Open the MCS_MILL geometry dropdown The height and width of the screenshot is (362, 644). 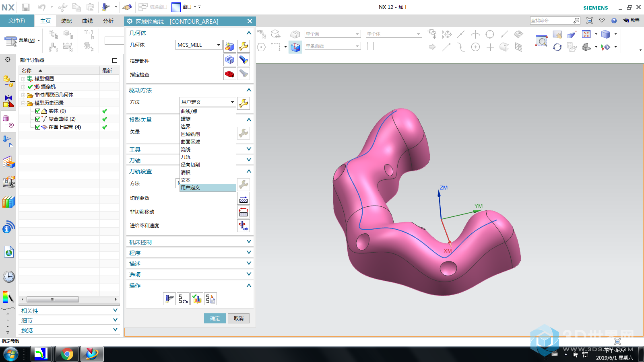pos(219,45)
